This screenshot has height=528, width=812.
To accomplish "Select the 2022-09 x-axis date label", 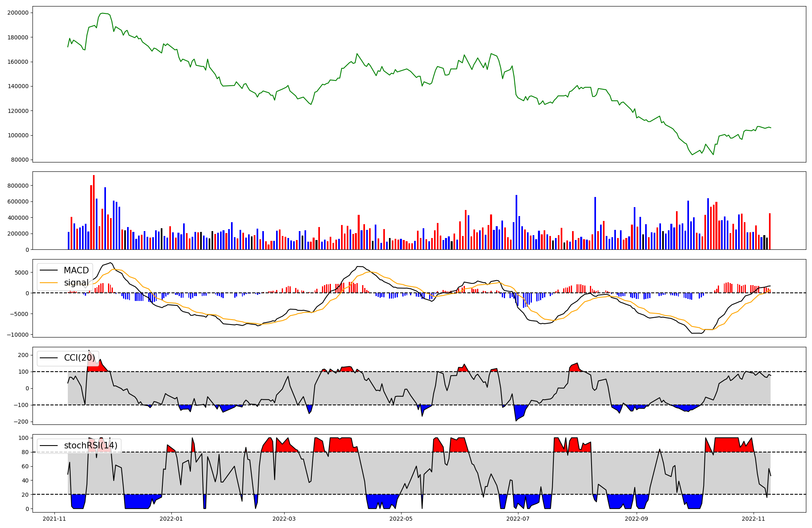I will (637, 519).
